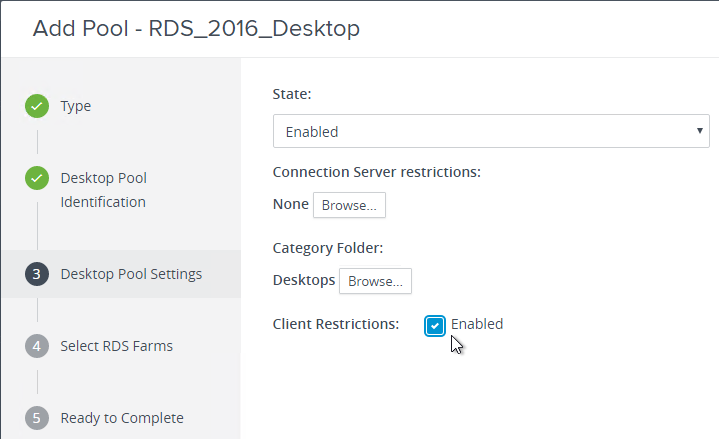Click the Desktops category folder value
This screenshot has width=719, height=439.
click(x=304, y=280)
